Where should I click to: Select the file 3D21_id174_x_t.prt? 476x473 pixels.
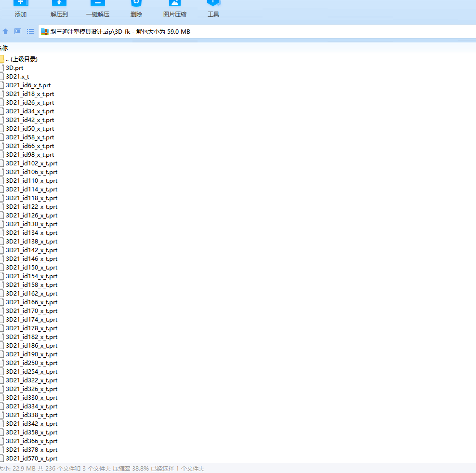pyautogui.click(x=32, y=320)
